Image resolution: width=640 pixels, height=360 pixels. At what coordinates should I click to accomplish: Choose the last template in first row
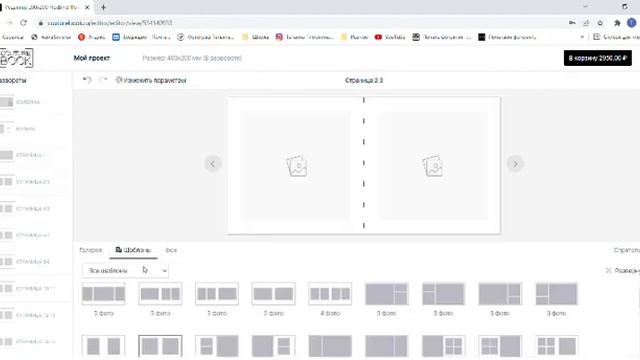tap(556, 293)
